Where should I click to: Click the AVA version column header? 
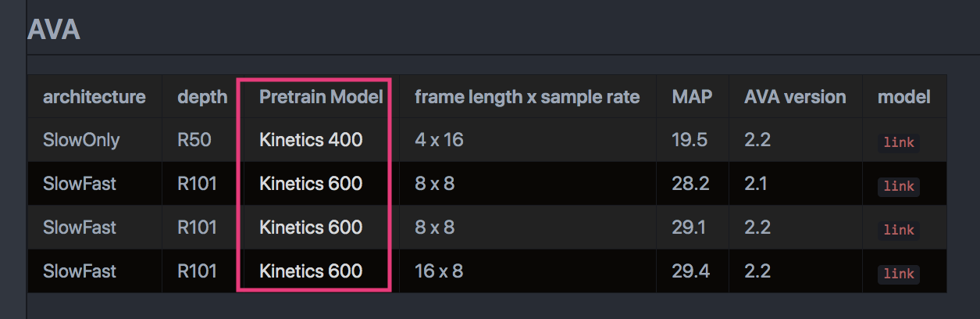795,97
